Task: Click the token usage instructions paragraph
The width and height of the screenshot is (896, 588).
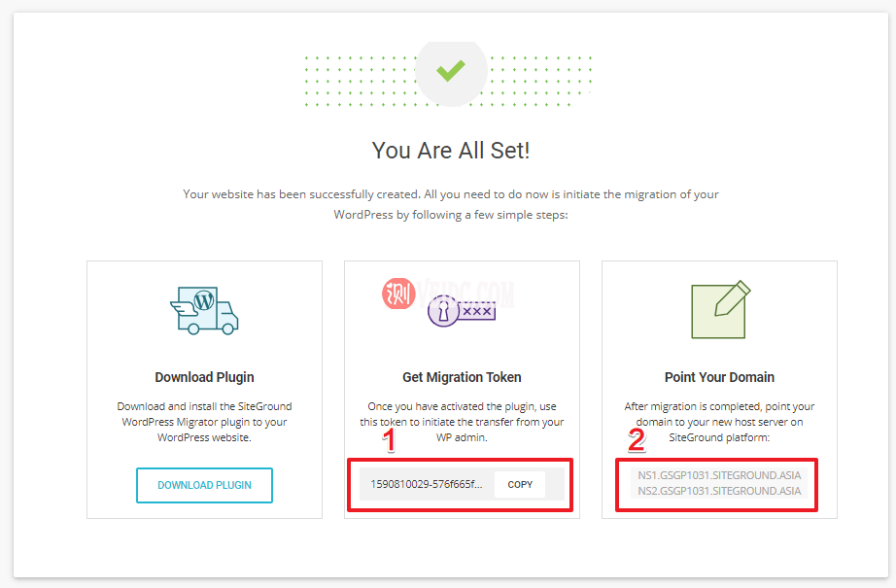Action: point(462,422)
